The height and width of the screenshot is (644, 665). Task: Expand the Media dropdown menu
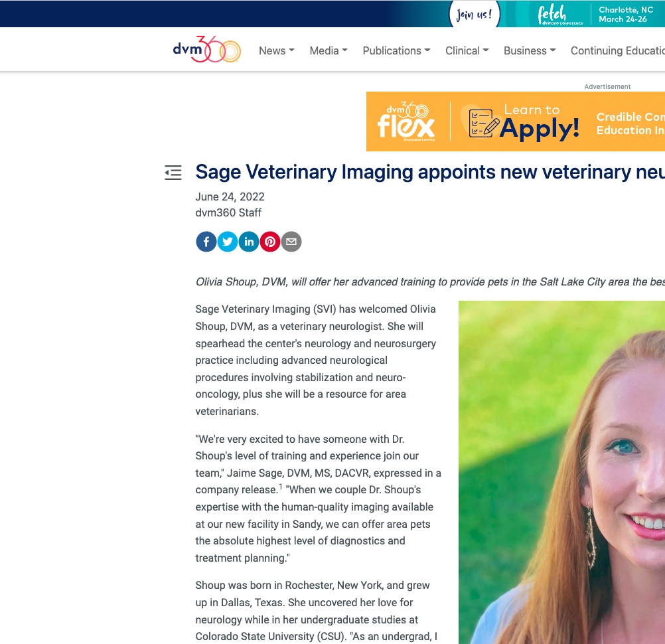point(329,50)
